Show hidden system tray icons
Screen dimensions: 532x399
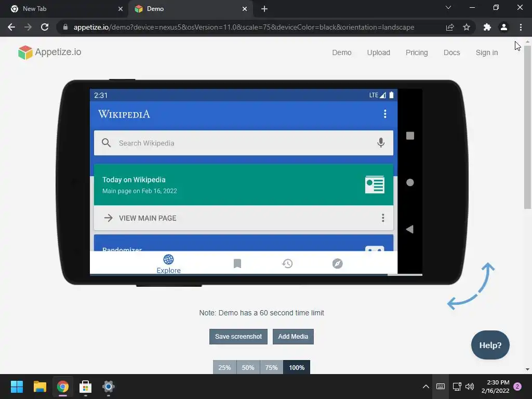[x=426, y=387]
